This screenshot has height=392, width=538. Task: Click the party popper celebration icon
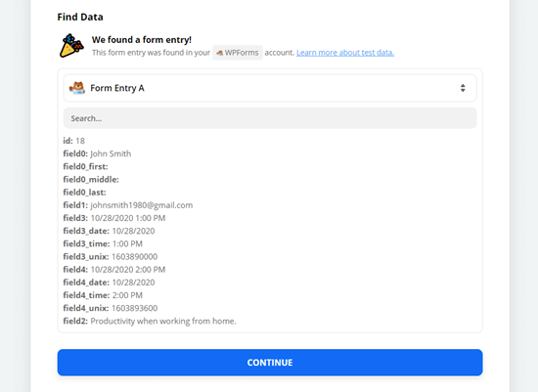(71, 46)
